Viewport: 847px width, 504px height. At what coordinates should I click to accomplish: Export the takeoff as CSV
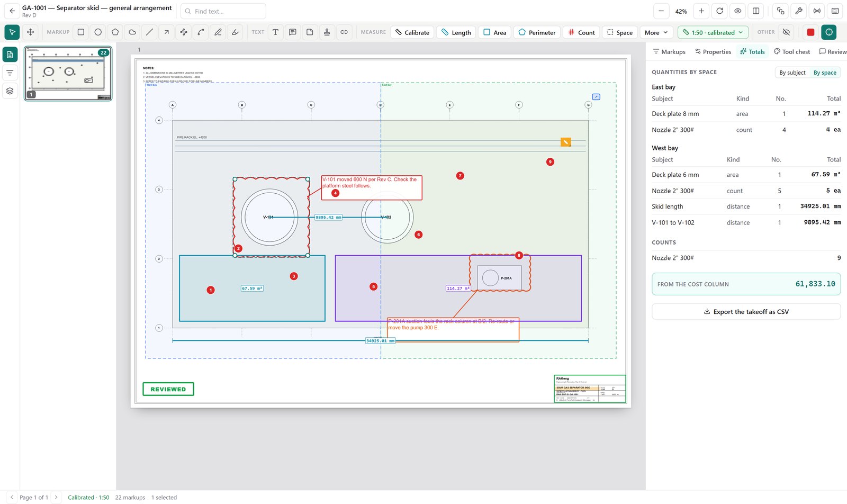746,312
